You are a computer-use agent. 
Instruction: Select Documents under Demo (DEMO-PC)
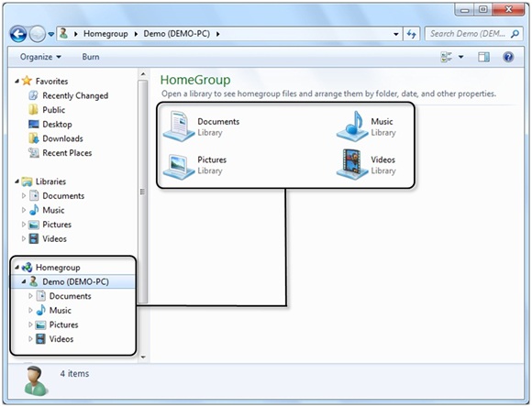(x=71, y=296)
